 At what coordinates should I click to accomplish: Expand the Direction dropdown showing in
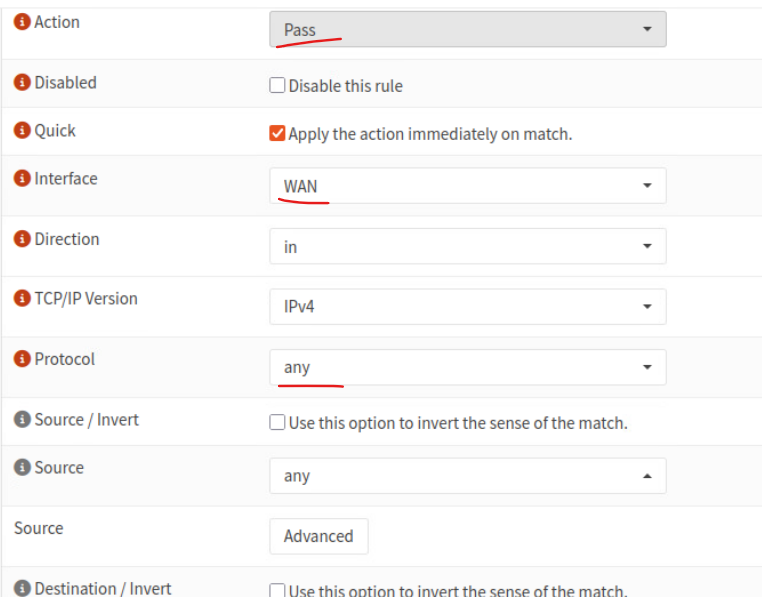(x=468, y=246)
